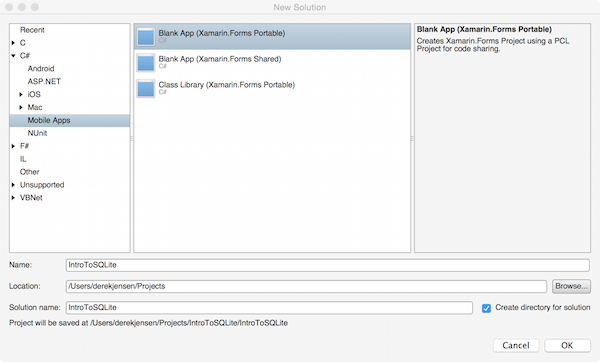Image resolution: width=600 pixels, height=362 pixels.
Task: Select the iOS category label
Action: click(34, 95)
